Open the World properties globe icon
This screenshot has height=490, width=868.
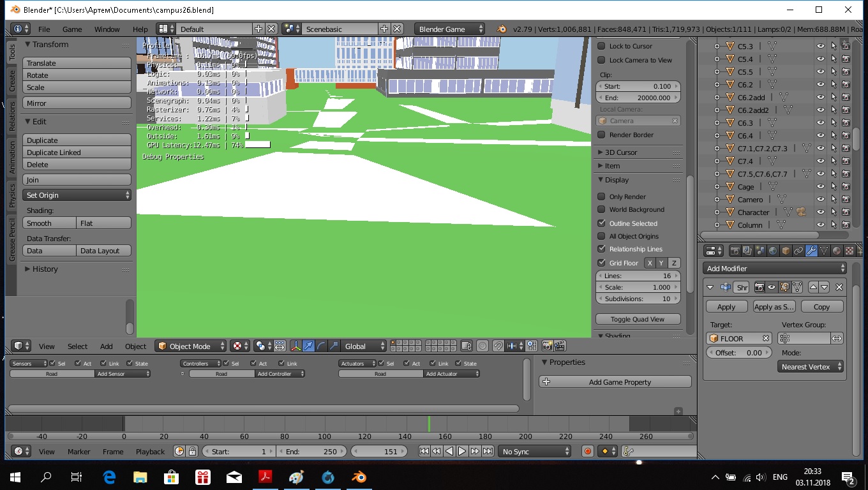pos(773,251)
